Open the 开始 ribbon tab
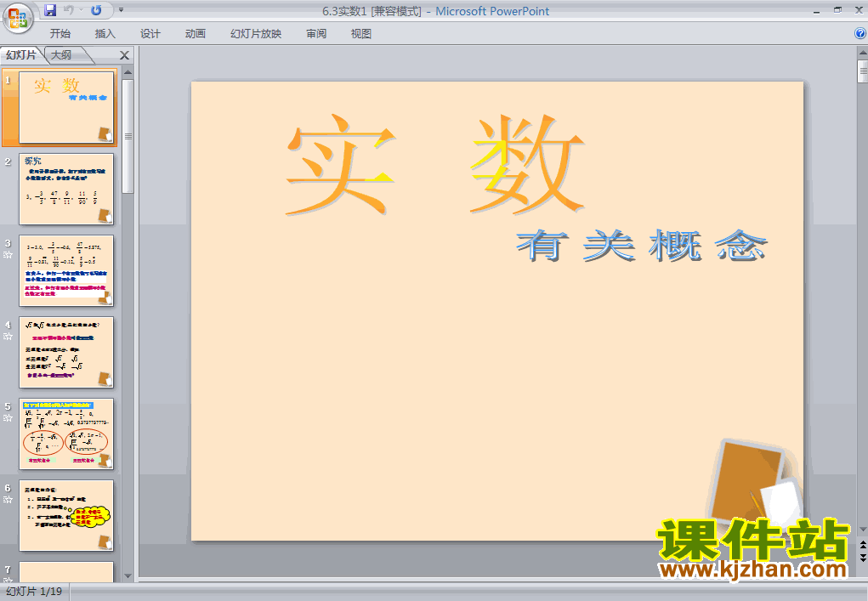 [x=60, y=34]
